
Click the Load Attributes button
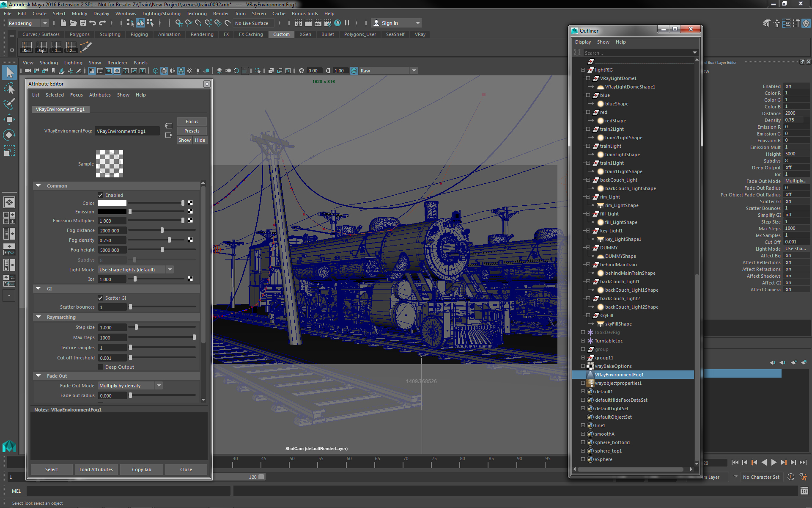(96, 469)
